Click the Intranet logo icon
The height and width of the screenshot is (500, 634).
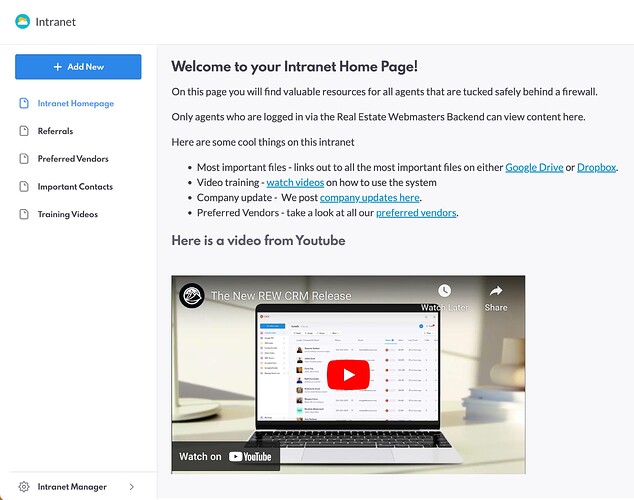click(x=23, y=21)
